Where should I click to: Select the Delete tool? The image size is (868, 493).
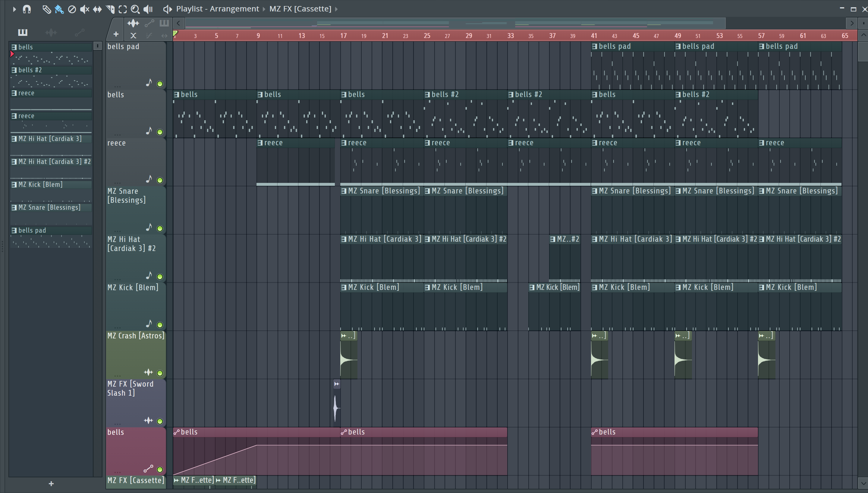pyautogui.click(x=72, y=9)
